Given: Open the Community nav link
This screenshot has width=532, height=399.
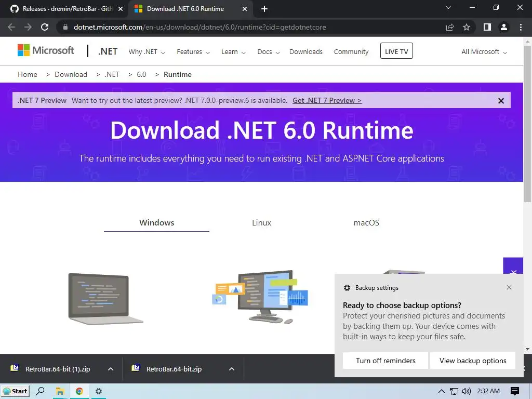Looking at the screenshot, I should [x=351, y=52].
